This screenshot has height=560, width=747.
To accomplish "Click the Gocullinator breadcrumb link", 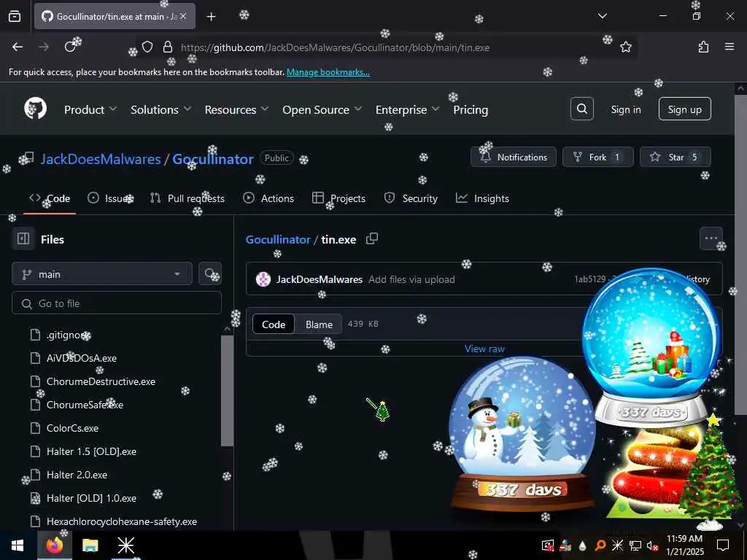I will 278,239.
